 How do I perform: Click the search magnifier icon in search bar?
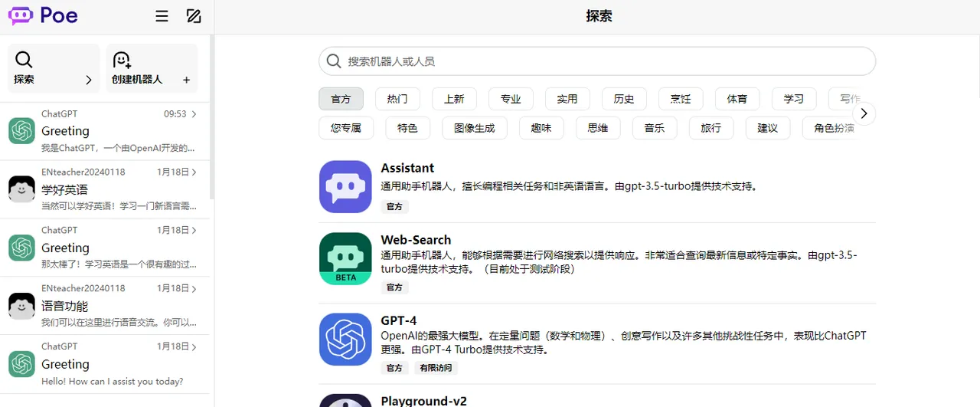point(334,61)
